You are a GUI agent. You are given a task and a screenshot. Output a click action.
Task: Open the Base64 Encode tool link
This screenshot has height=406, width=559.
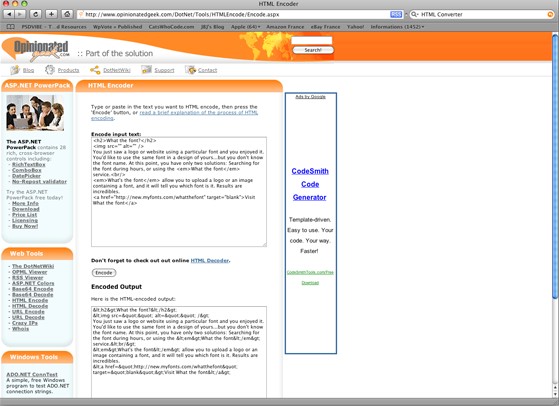(32, 289)
